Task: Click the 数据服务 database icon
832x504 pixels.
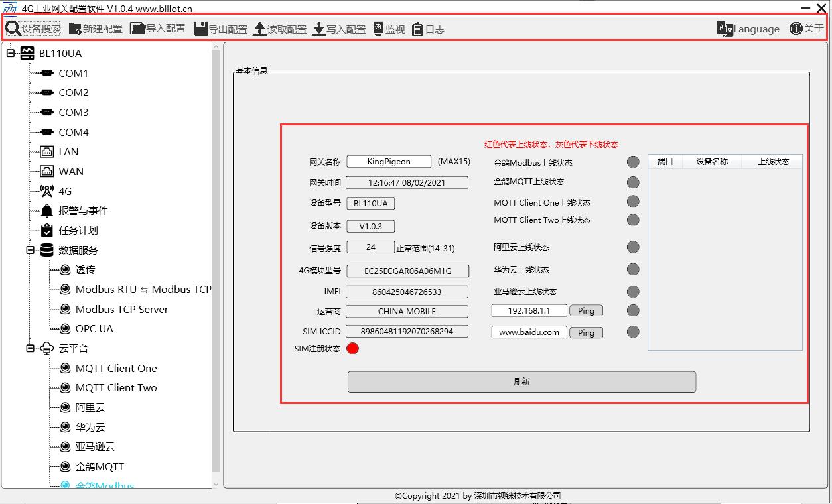Action: click(46, 250)
